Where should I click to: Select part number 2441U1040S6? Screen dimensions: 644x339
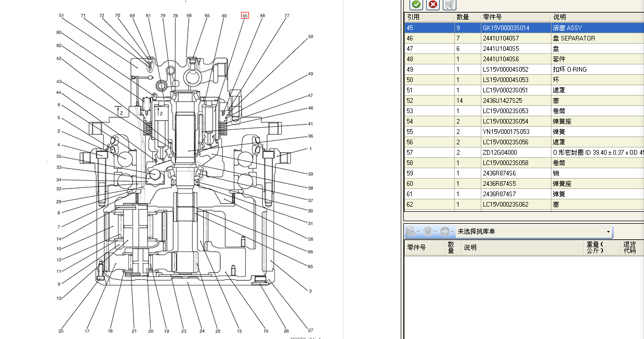pos(500,59)
